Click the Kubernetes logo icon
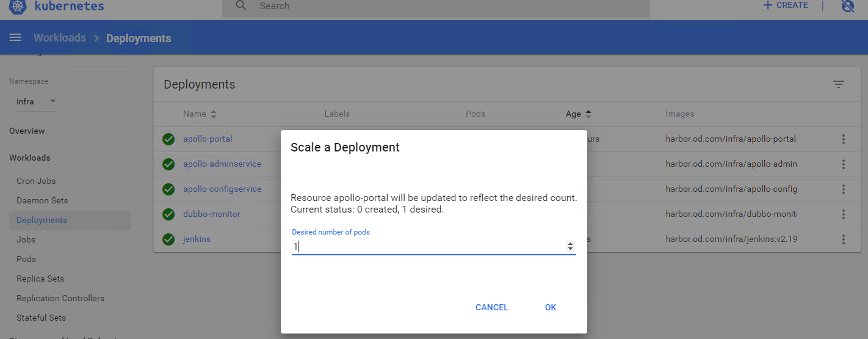The image size is (868, 339). click(x=18, y=6)
